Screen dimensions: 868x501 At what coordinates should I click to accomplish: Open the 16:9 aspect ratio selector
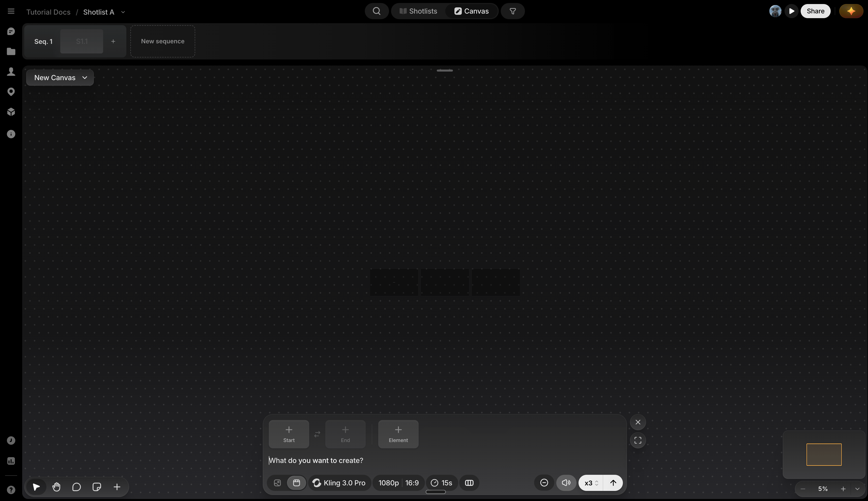click(x=412, y=483)
